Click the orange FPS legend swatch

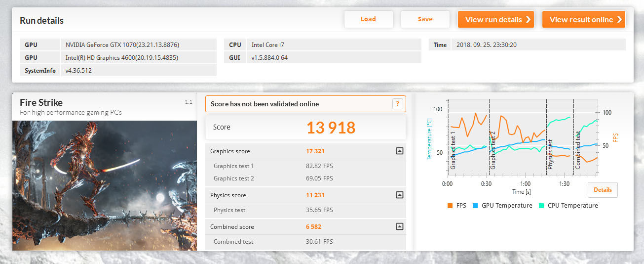(450, 206)
